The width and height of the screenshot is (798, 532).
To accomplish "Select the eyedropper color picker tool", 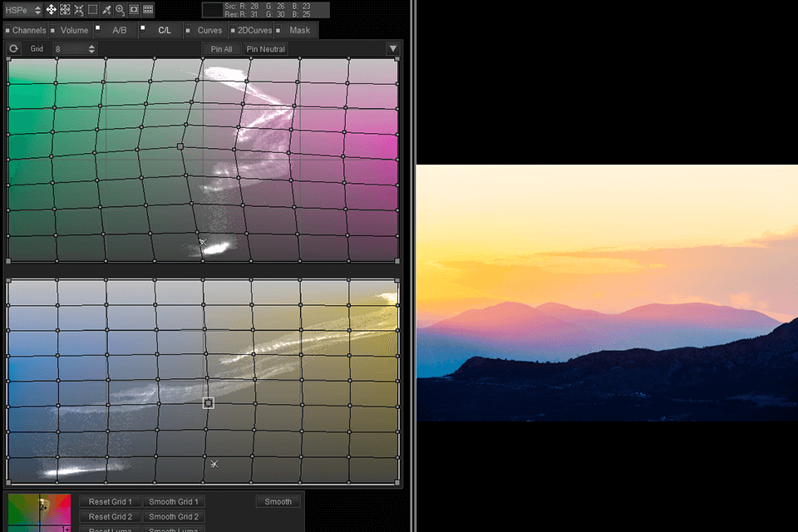I will pyautogui.click(x=106, y=9).
